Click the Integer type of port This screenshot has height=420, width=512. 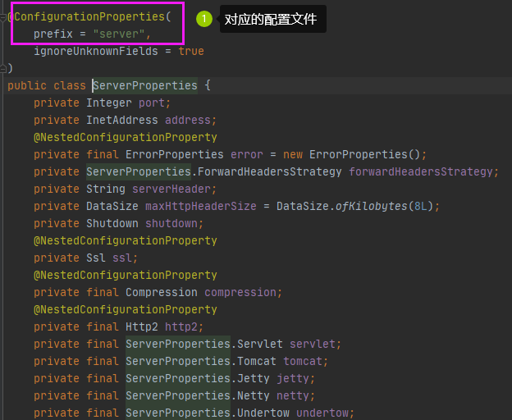[109, 103]
